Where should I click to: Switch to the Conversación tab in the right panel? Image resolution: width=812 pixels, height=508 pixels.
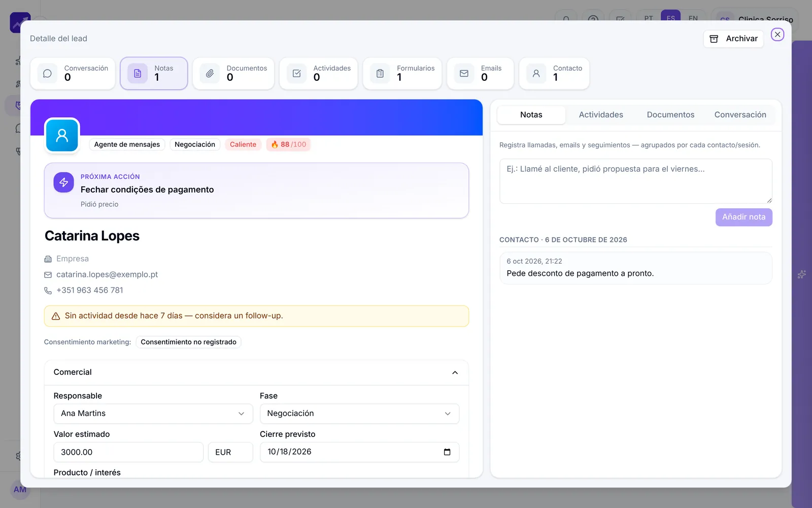click(740, 115)
